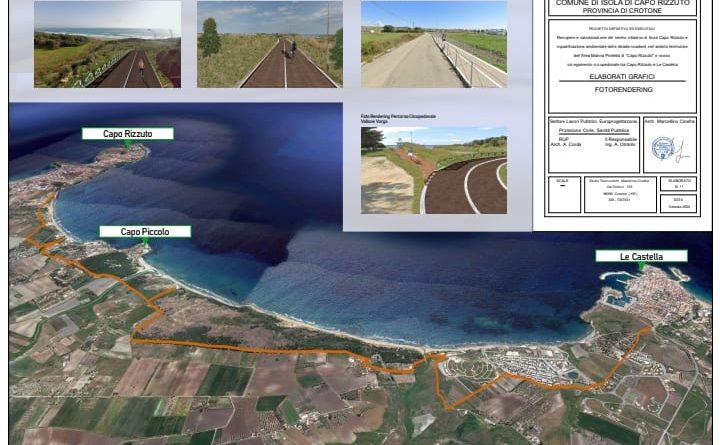Click the green pin below Capo Rizzuto label

pyautogui.click(x=127, y=144)
